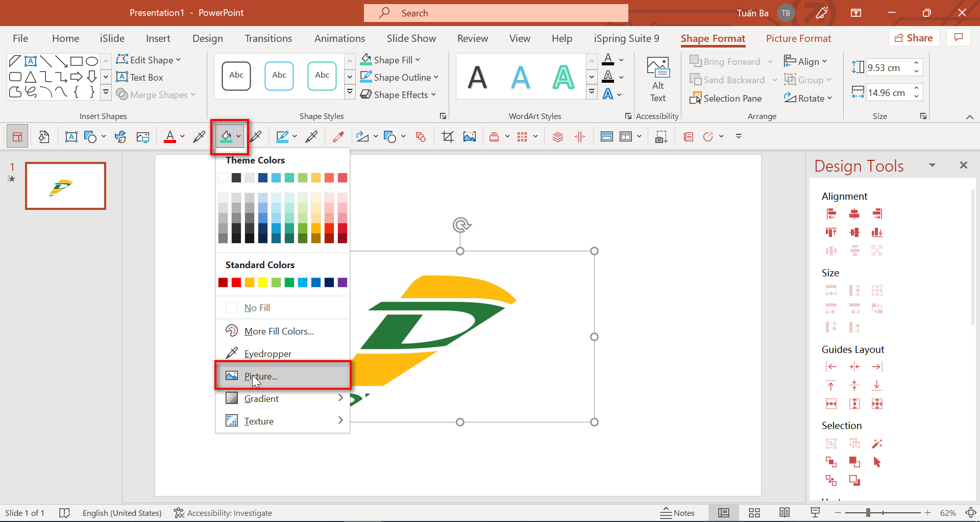Expand the shape styles gallery
Viewport: 980px width, 522px height.
pos(350,92)
